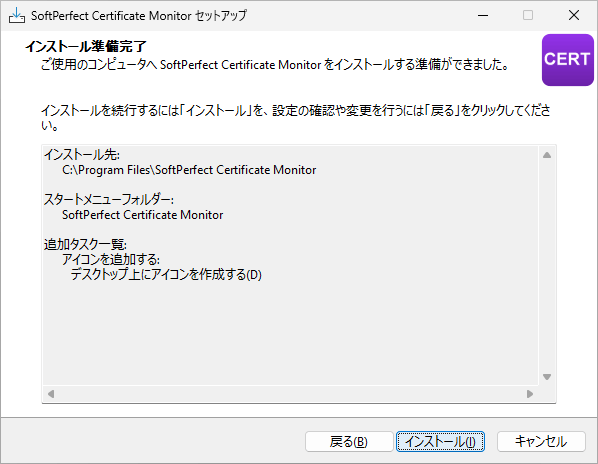The width and height of the screenshot is (598, 464).
Task: Click "デスクトップ上にアイコンを作成する(D)" line
Action: point(166,275)
